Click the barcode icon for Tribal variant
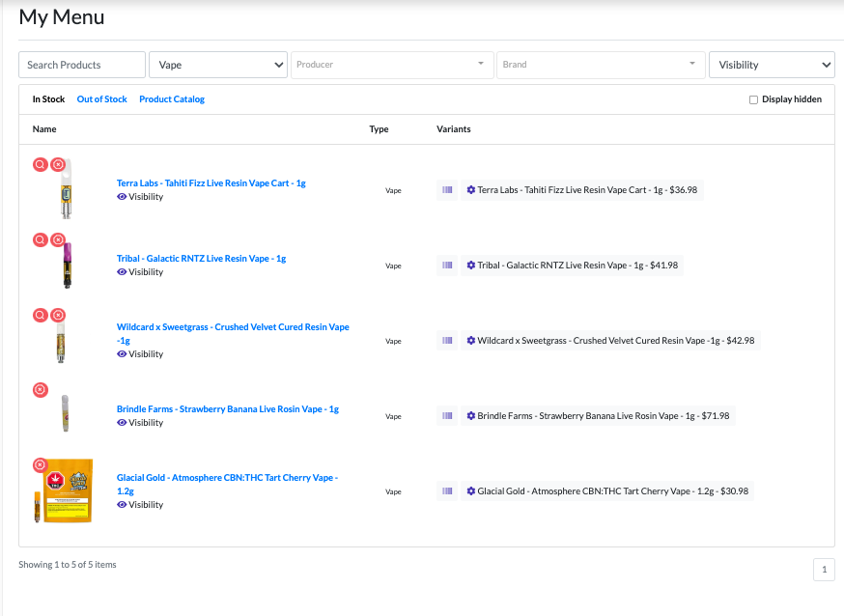 tap(447, 266)
